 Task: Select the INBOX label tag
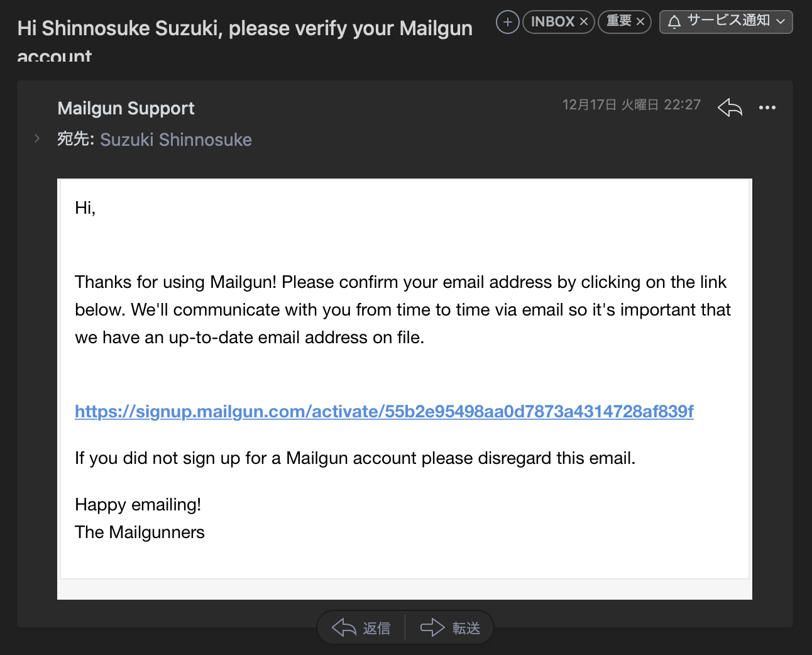(552, 22)
